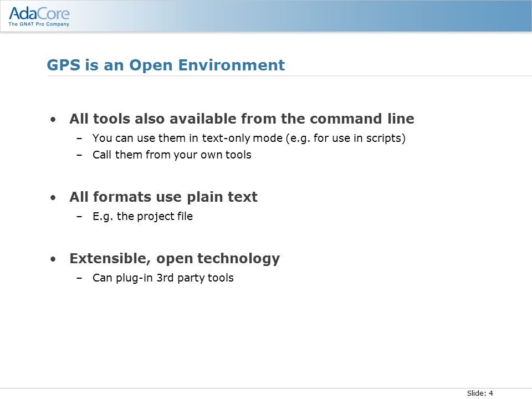Viewport: 532px width, 399px height.
Task: Click 'The GNAT Pro Company' tagline
Action: tap(39, 24)
